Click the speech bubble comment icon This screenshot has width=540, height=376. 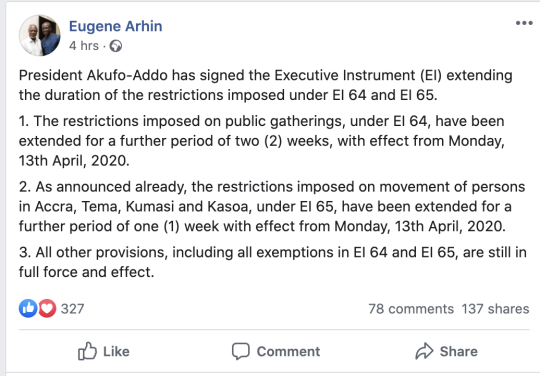240,351
